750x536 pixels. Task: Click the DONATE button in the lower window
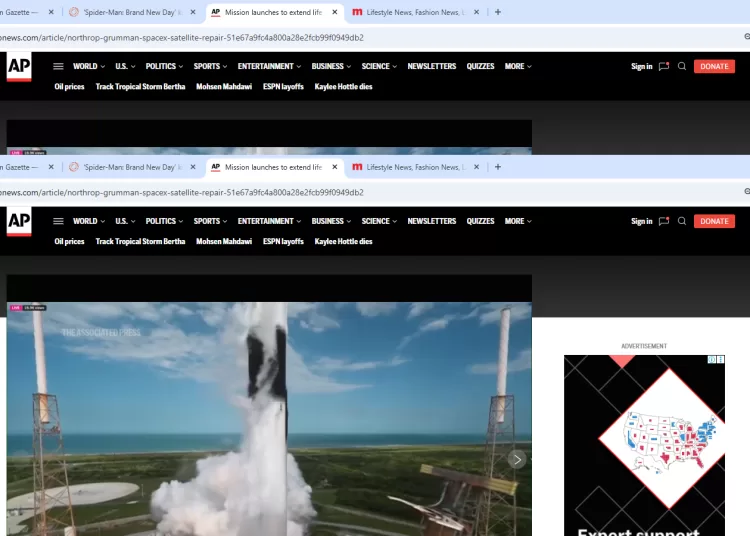tap(714, 221)
